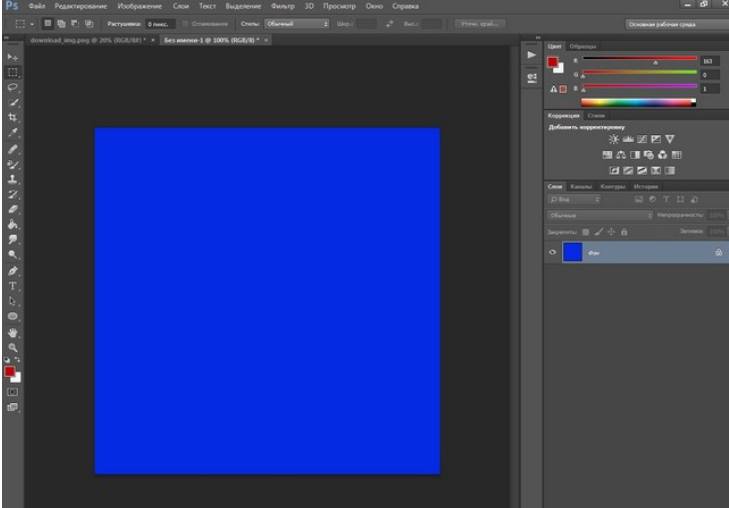Toggle lock position (cross arrows icon)
The height and width of the screenshot is (508, 729).
point(611,231)
